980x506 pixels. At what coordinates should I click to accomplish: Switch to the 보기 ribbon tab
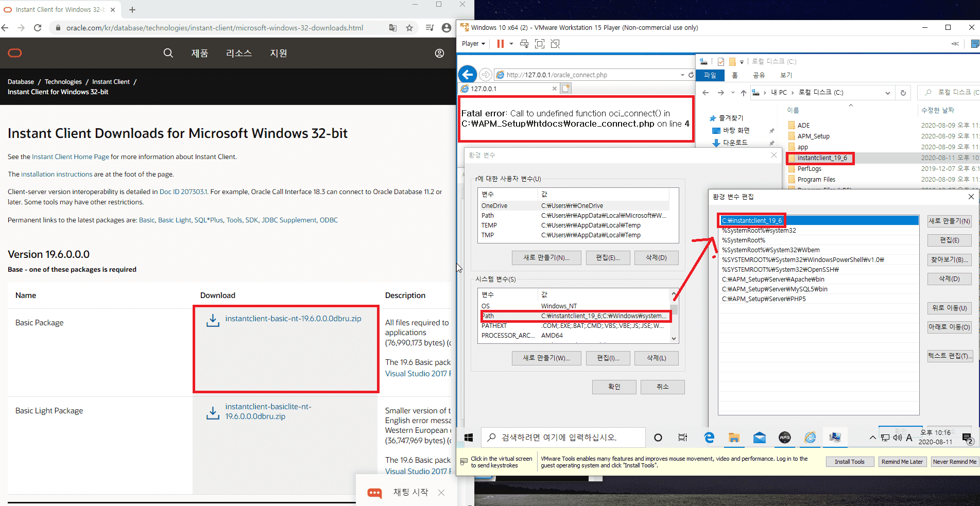[x=786, y=75]
